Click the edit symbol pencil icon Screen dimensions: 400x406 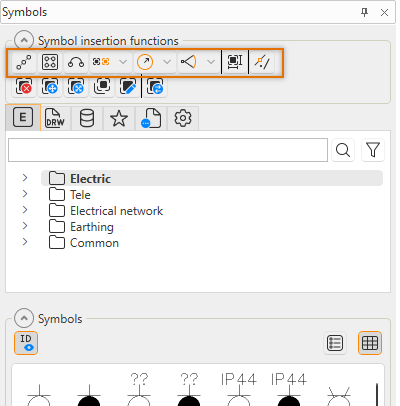pyautogui.click(x=128, y=87)
